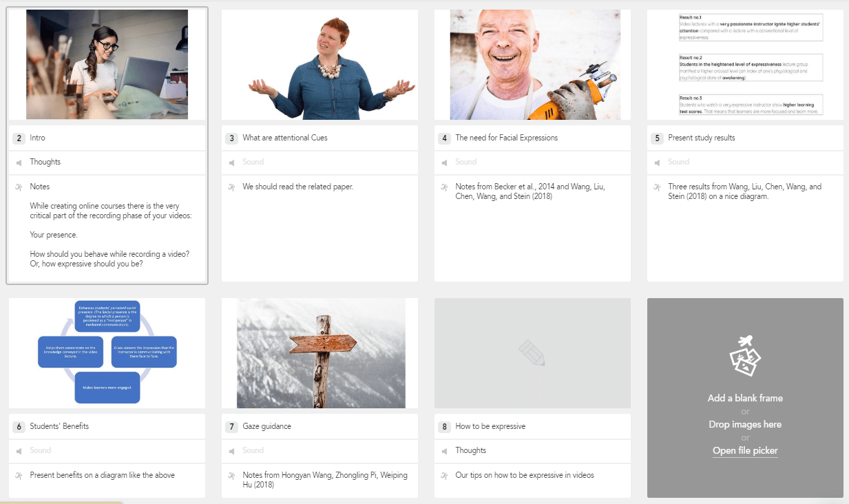Viewport: 849px width, 504px height.
Task: Click the notes icon on frame 2
Action: pos(19,187)
